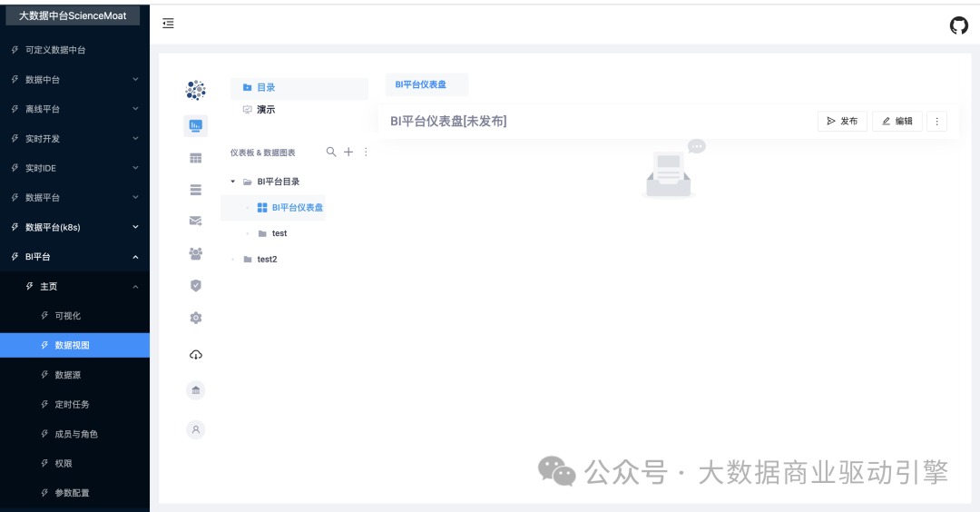Viewport: 980px width, 512px height.
Task: Open the table grid view icon
Action: (195, 158)
